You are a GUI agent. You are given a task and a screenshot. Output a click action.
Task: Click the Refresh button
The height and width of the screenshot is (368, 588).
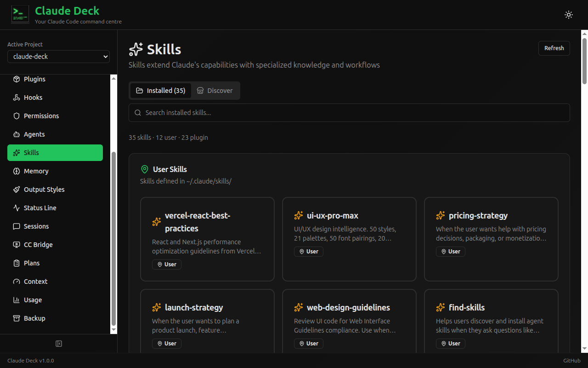click(x=554, y=48)
